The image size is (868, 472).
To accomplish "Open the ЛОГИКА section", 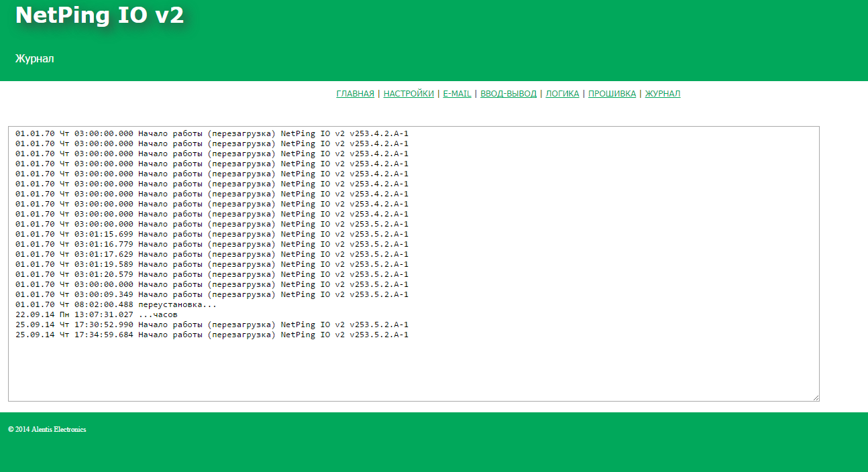I will (x=562, y=94).
